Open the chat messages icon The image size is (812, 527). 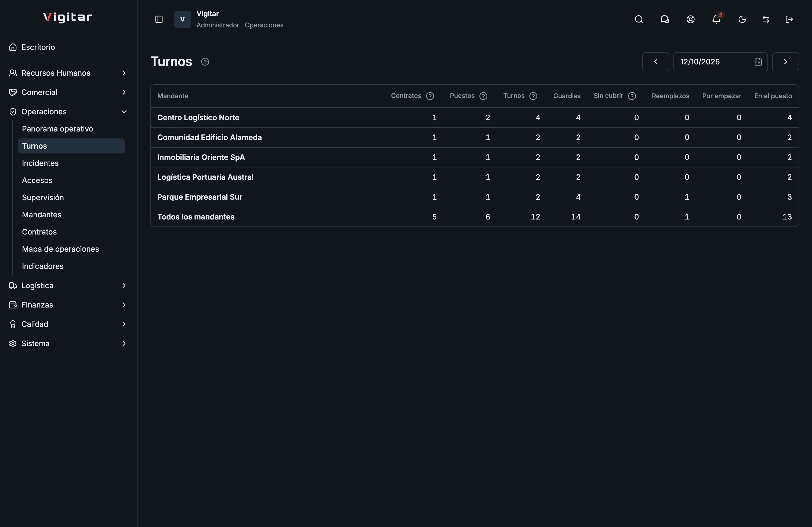click(665, 19)
